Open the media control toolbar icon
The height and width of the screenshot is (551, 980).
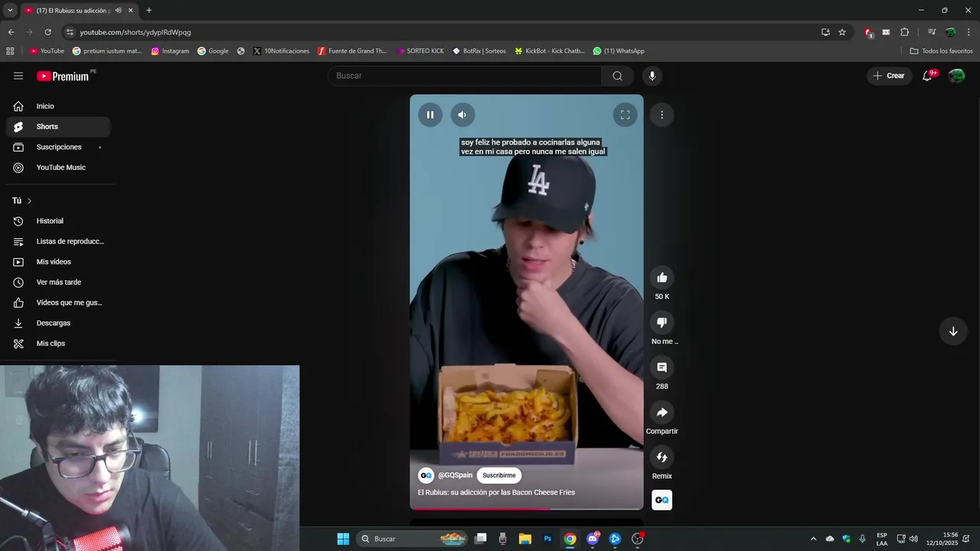932,32
